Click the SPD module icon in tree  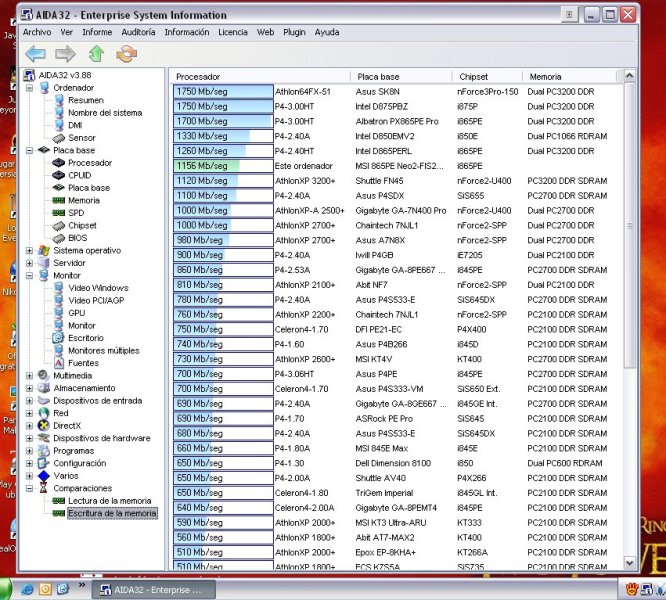pyautogui.click(x=59, y=213)
